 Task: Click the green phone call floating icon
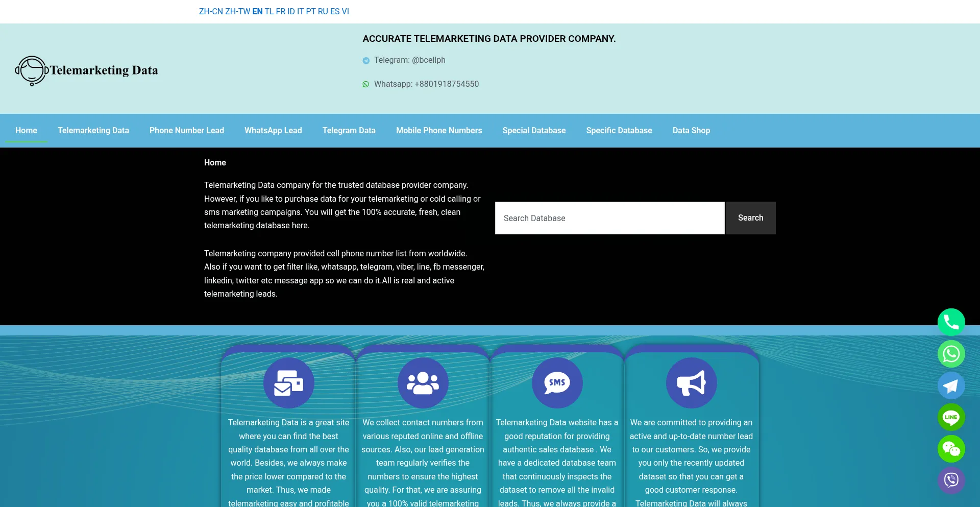951,322
